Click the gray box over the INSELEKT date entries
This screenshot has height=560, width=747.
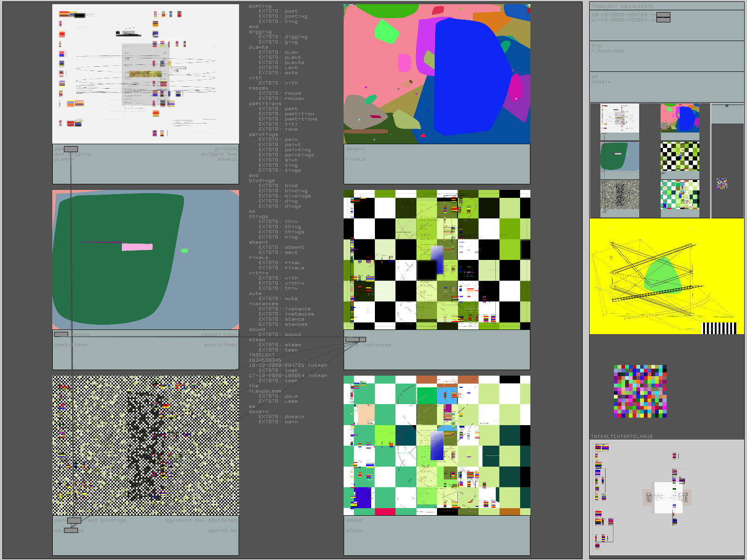tap(663, 17)
